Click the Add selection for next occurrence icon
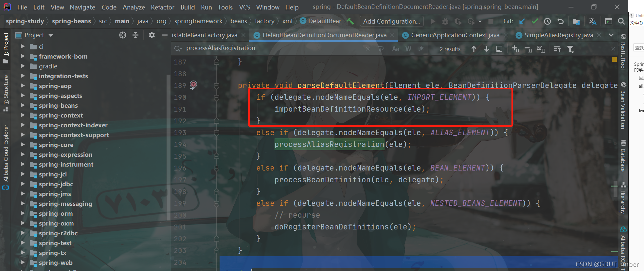This screenshot has height=271, width=644. pyautogui.click(x=516, y=49)
